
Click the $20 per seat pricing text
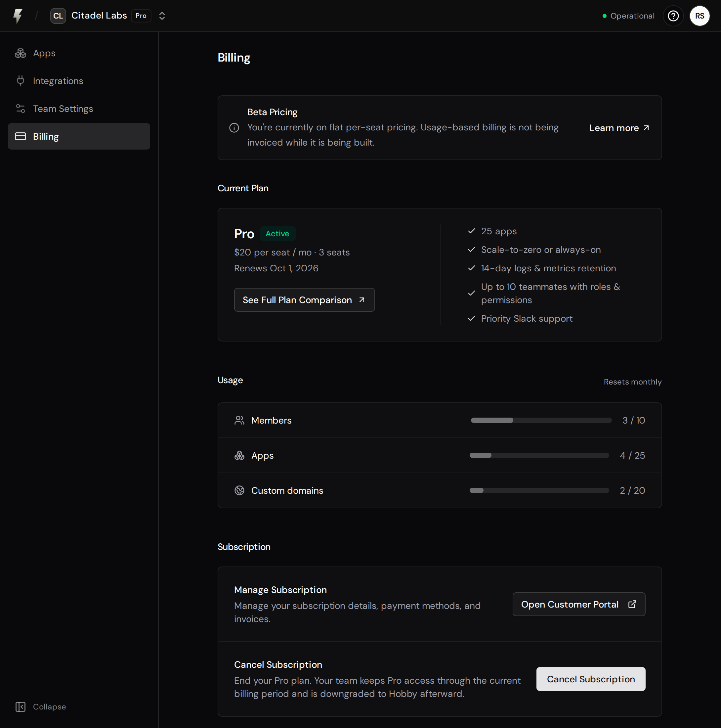pyautogui.click(x=292, y=252)
